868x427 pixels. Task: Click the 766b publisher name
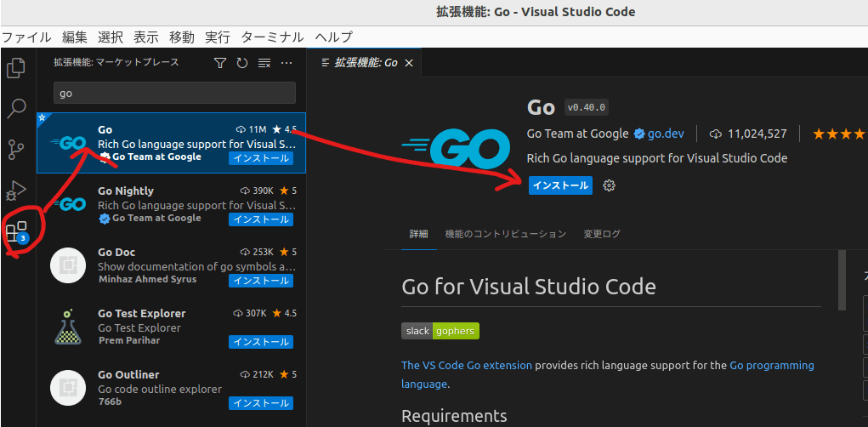point(110,401)
